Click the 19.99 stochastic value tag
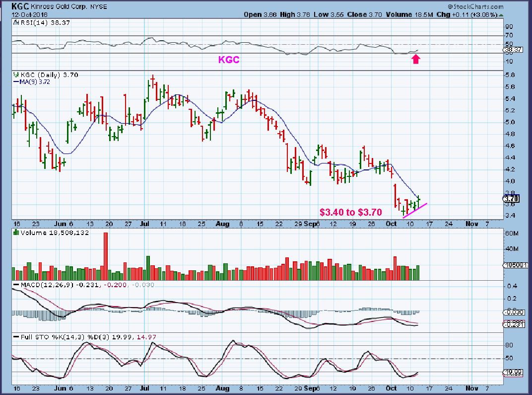This screenshot has width=532, height=395. 513,372
